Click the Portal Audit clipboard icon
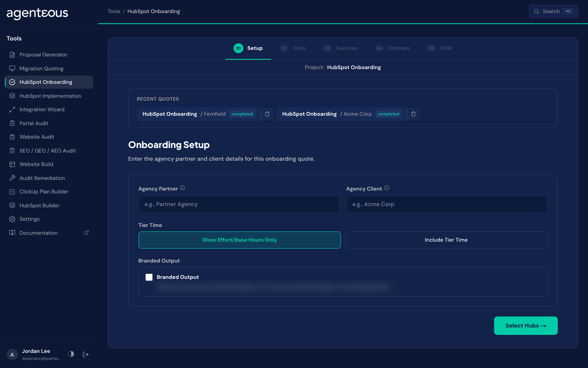The image size is (588, 368). click(12, 123)
